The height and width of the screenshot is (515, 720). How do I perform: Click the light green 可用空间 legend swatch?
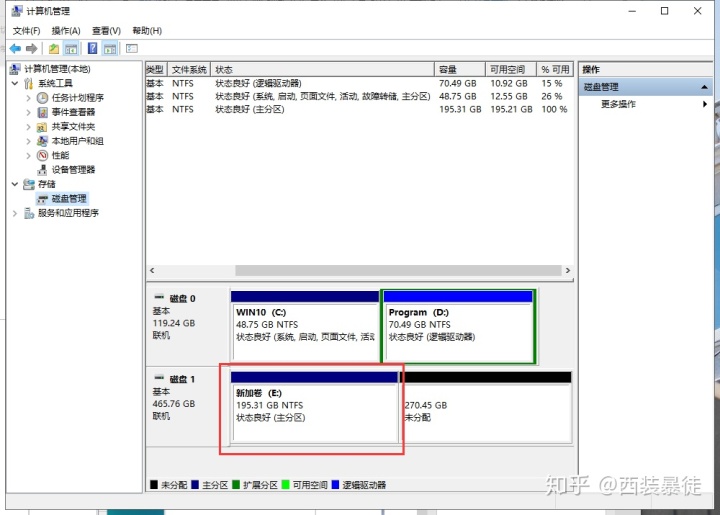click(x=285, y=484)
